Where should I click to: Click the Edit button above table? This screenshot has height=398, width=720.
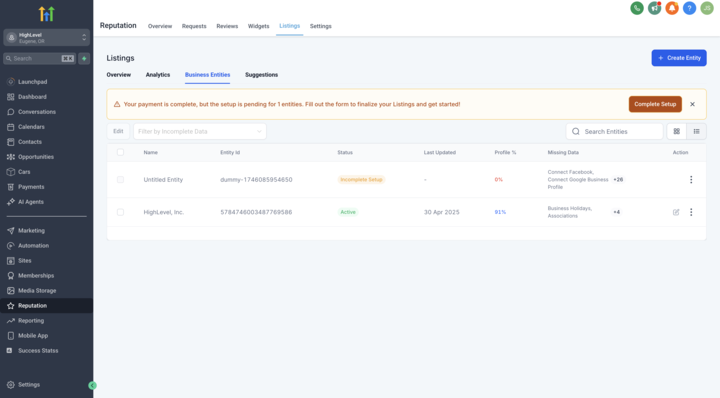[118, 131]
